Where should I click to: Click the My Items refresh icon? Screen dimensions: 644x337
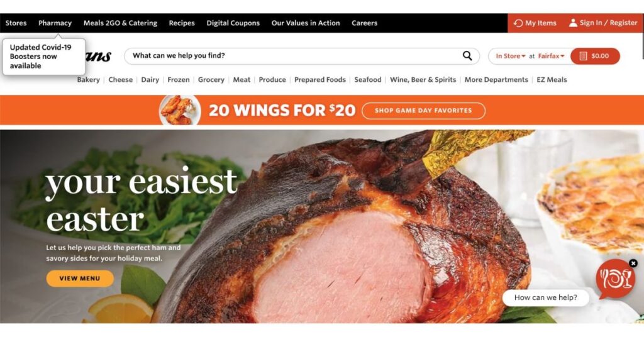[518, 23]
